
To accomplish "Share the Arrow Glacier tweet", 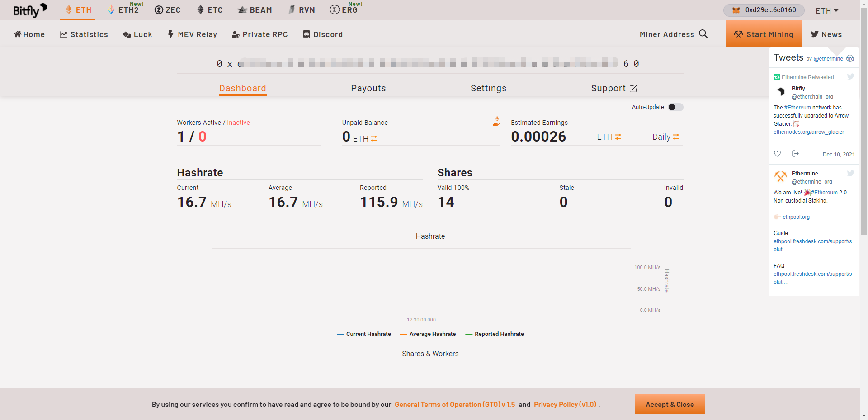I will click(795, 154).
